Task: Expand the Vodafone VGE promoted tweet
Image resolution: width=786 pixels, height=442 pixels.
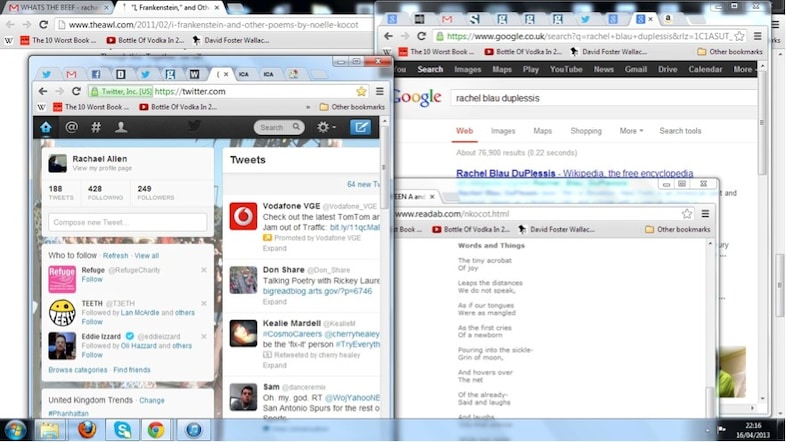Action: [275, 248]
